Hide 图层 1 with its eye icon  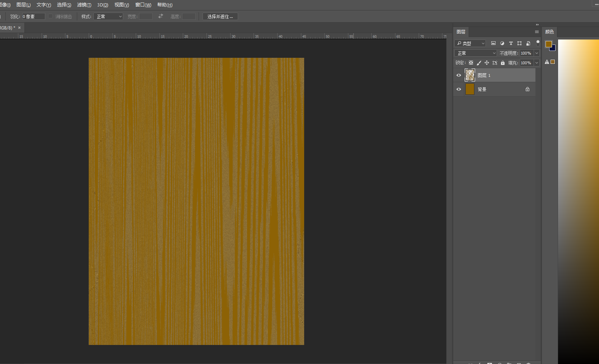click(459, 75)
